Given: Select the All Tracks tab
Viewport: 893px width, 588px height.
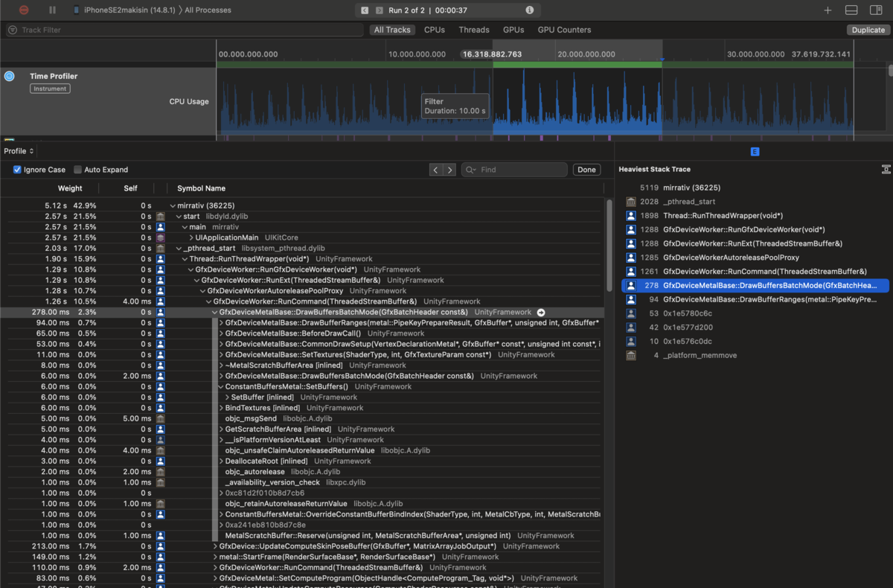Looking at the screenshot, I should click(392, 30).
